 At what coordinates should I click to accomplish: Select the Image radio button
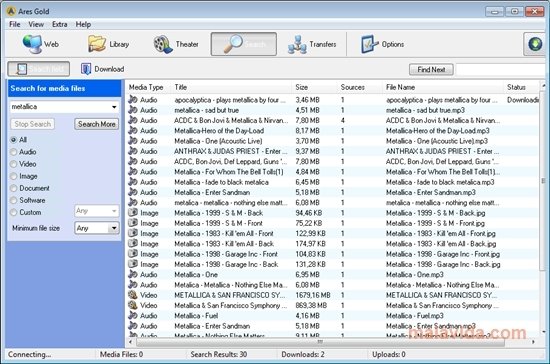click(x=13, y=176)
